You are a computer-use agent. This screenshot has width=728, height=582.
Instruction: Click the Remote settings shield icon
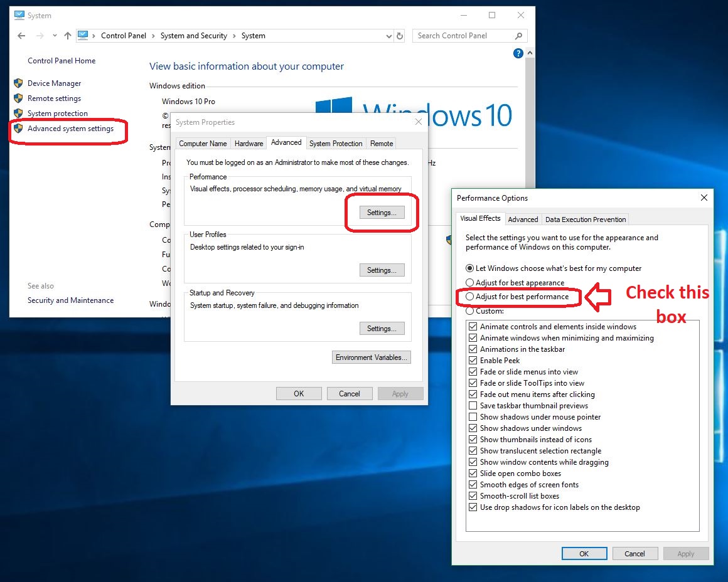(18, 98)
